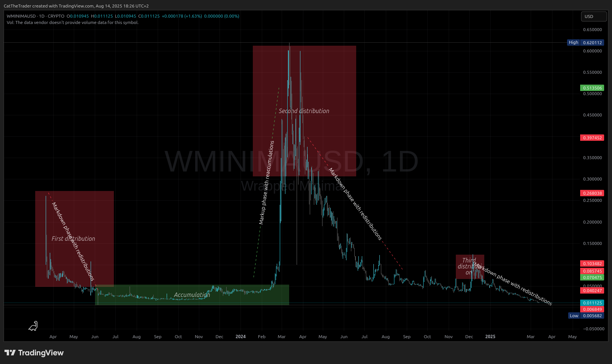
Task: Select the Accumulation text label
Action: coord(192,295)
